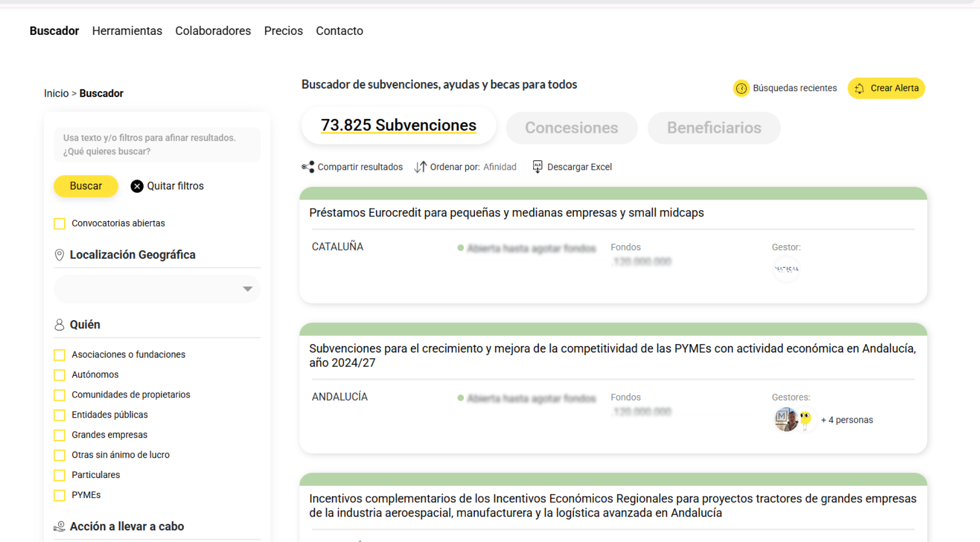Click the Descargar Excel spreadsheet icon
Screen dimensions: 980x542
pos(537,166)
